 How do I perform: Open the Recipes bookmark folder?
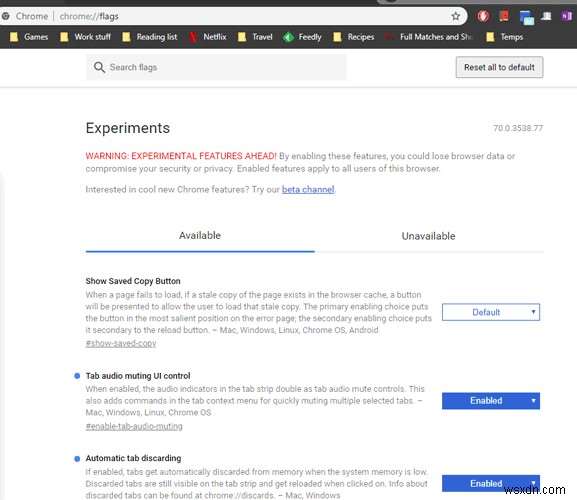pos(354,37)
